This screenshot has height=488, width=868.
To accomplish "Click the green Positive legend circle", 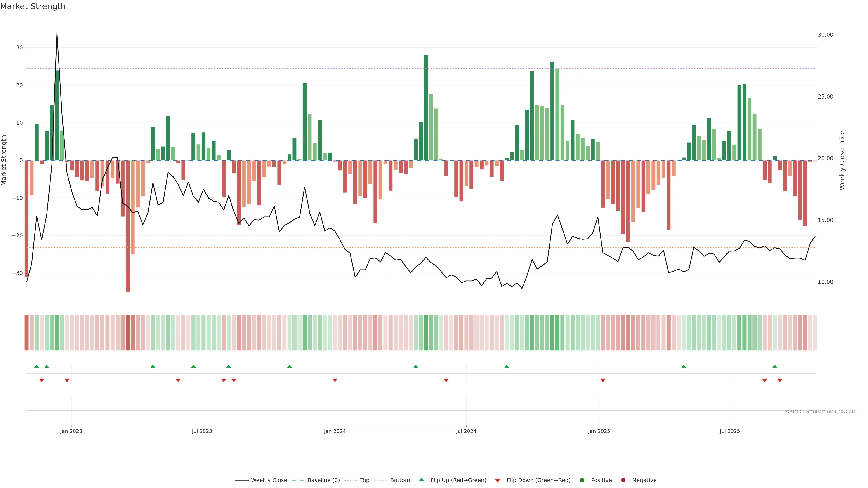I will (582, 480).
